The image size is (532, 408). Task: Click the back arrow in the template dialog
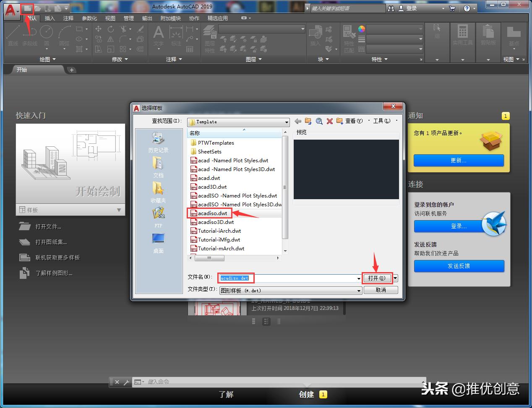(x=298, y=121)
